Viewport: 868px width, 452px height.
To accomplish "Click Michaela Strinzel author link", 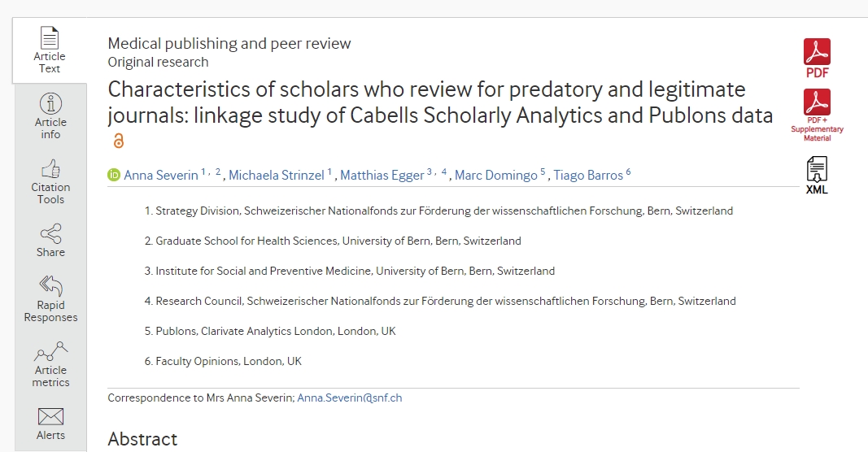I will pyautogui.click(x=277, y=176).
